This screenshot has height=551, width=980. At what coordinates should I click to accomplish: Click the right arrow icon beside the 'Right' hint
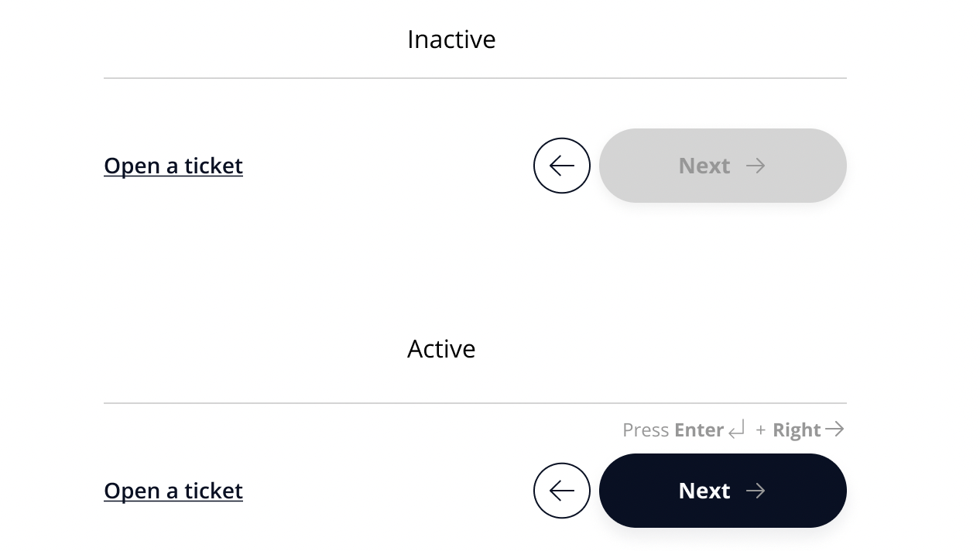[x=834, y=430]
